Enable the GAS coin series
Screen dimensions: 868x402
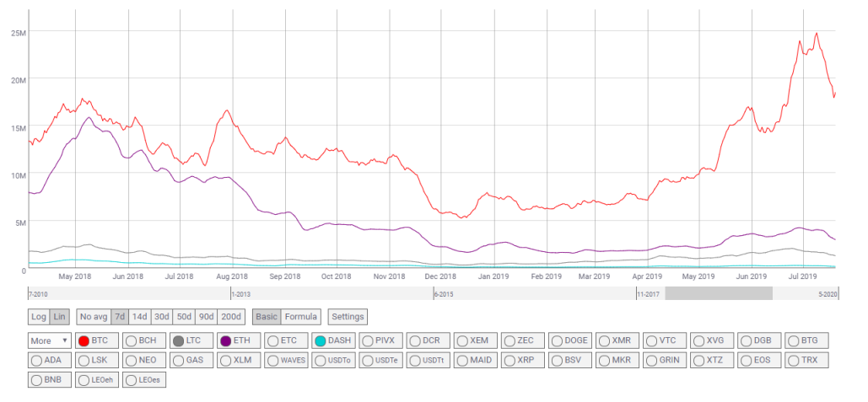tap(190, 361)
